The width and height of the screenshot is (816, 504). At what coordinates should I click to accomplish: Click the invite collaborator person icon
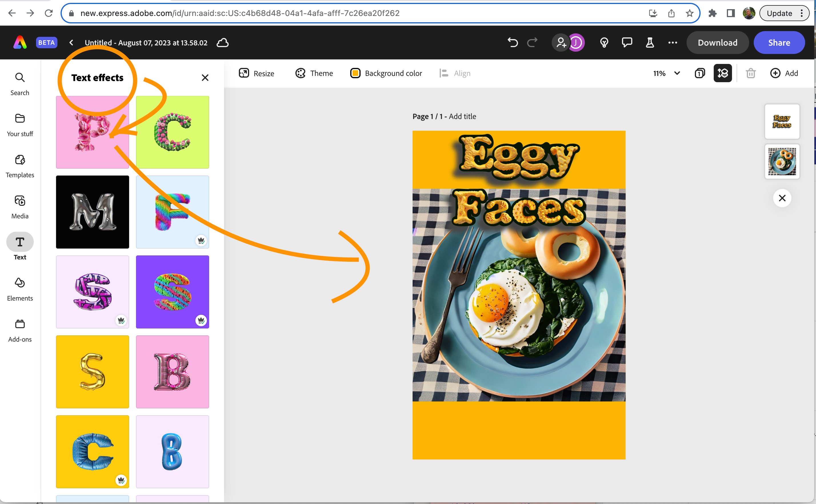pos(561,43)
